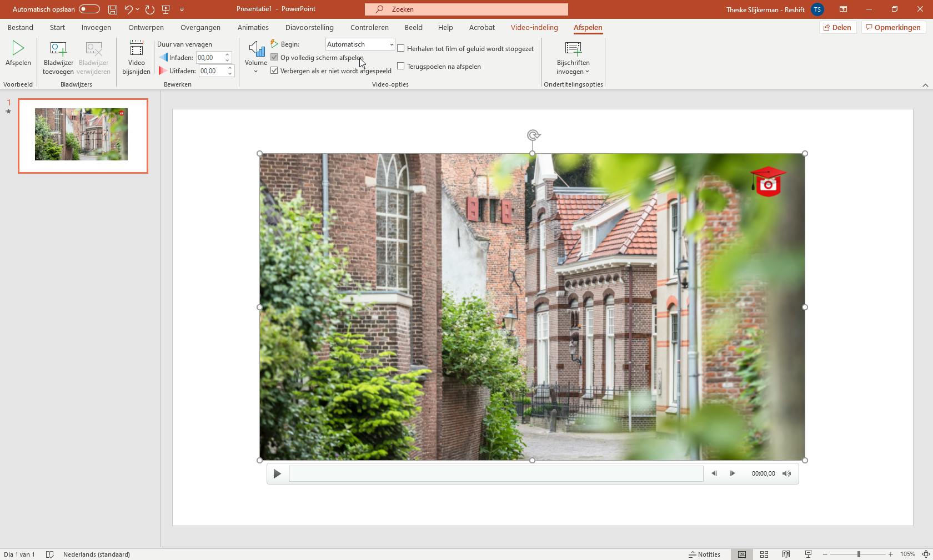
Task: Click the save icon in title bar
Action: 112,9
